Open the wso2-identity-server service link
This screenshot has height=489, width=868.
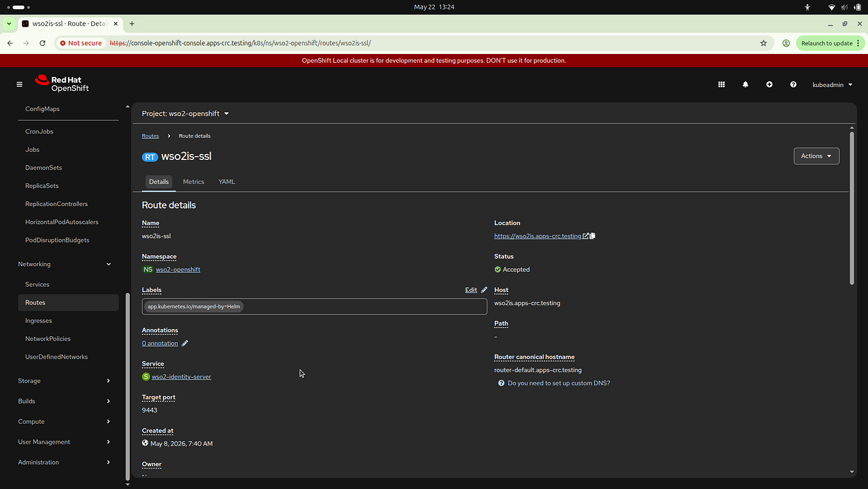pos(182,377)
